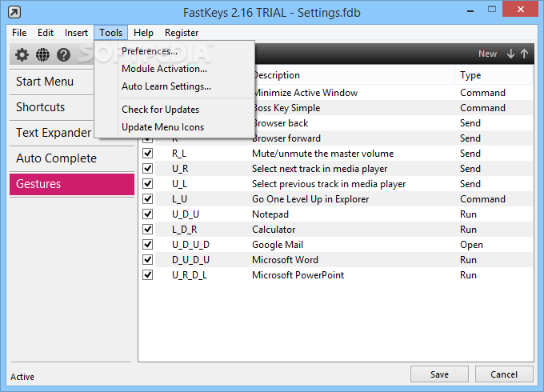Click the Microsoft PowerPoint description cell
544x392 pixels.
pyautogui.click(x=298, y=275)
